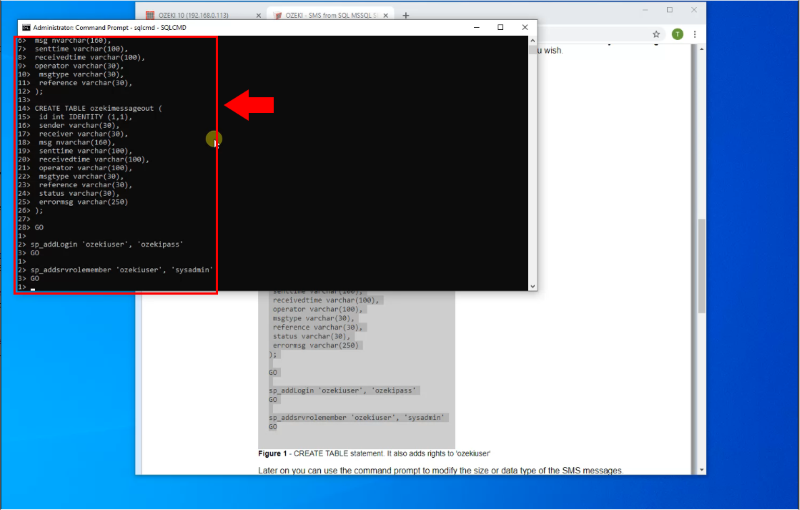Click 'sp_addsrvrolemember' code line in the webpage

[356, 417]
